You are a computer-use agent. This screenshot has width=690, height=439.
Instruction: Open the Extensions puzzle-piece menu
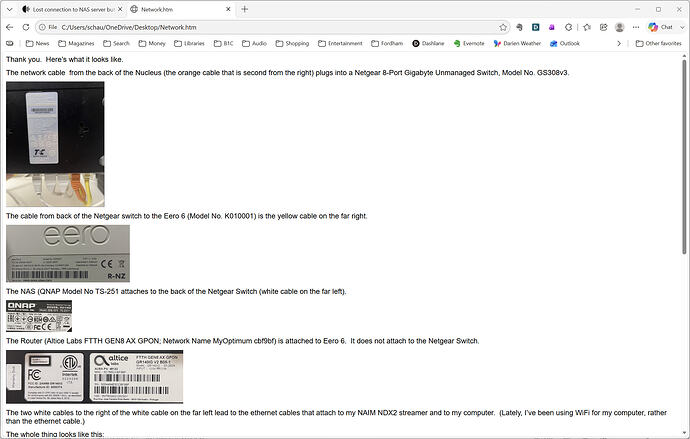[x=569, y=27]
